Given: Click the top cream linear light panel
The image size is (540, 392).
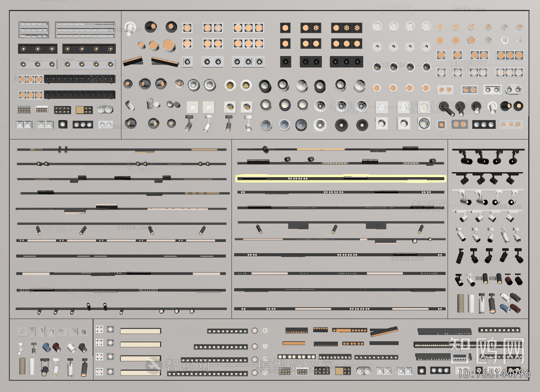Looking at the screenshot, I should click(140, 331).
